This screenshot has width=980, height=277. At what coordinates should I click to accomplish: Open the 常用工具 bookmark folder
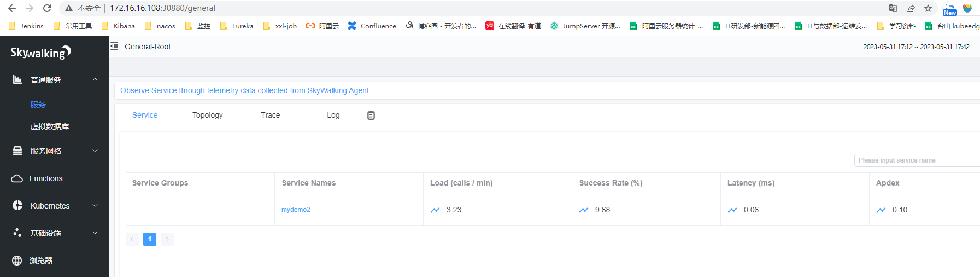tap(73, 26)
